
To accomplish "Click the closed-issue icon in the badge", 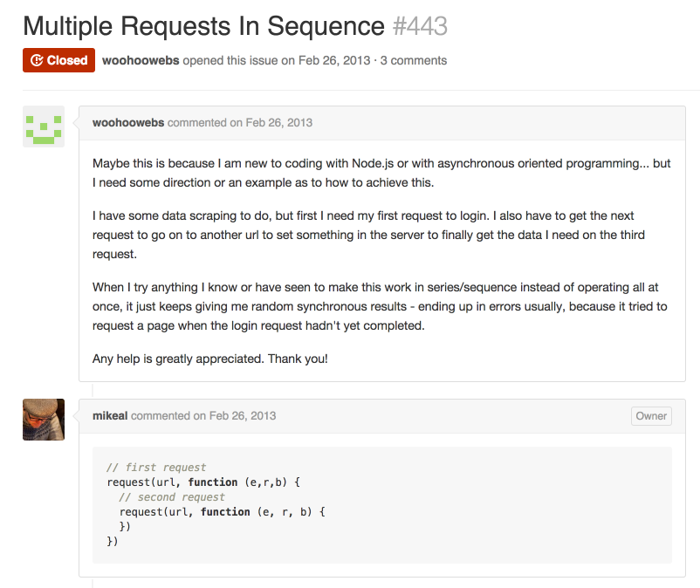I will click(37, 60).
